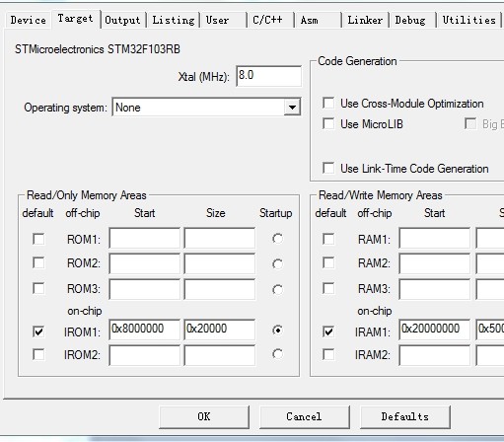Switch to the Device tab
The height and width of the screenshot is (442, 504).
(29, 20)
